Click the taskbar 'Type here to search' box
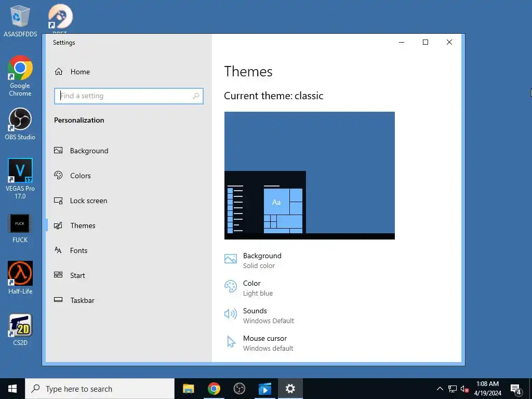The width and height of the screenshot is (532, 399). click(100, 389)
